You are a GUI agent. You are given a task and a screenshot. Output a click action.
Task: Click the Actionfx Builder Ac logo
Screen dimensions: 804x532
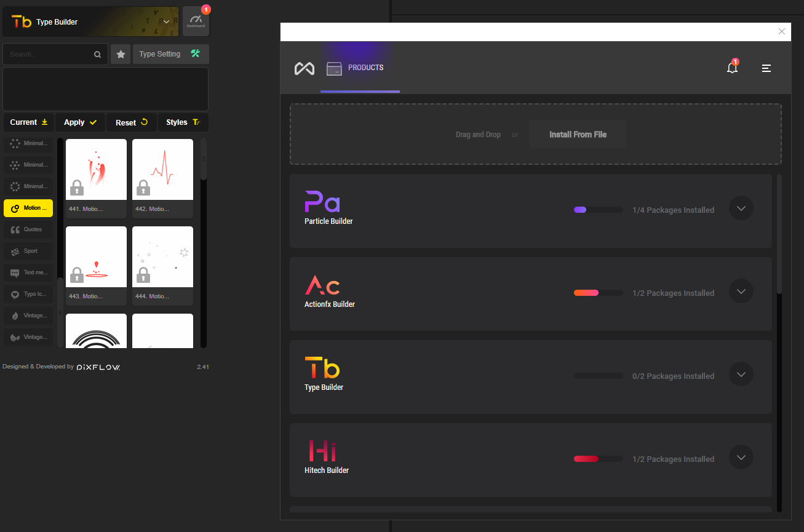pos(322,285)
